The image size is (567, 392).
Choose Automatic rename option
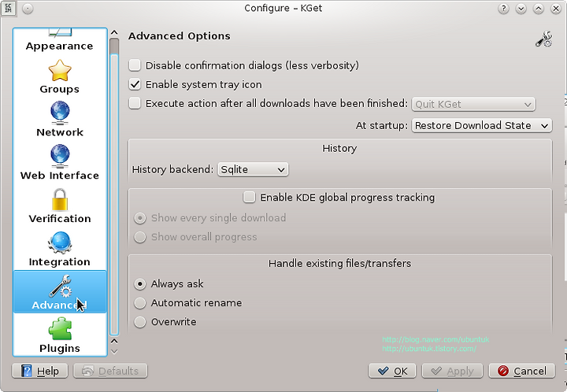coord(140,303)
